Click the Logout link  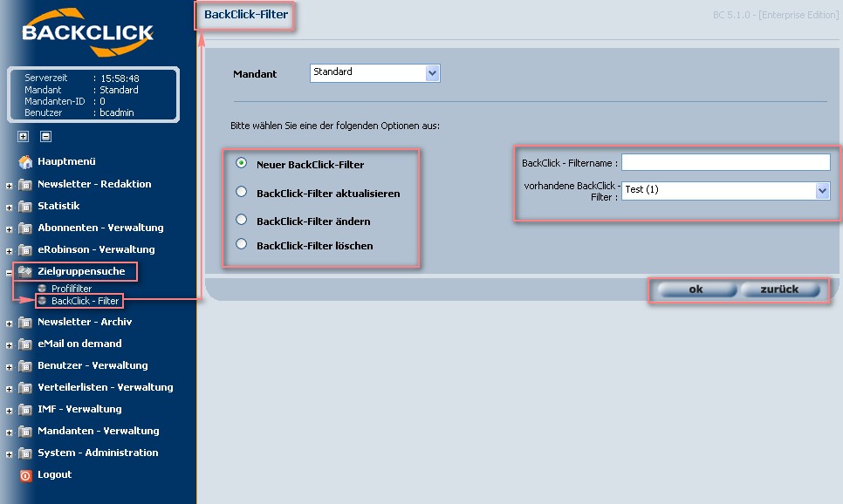pos(55,474)
